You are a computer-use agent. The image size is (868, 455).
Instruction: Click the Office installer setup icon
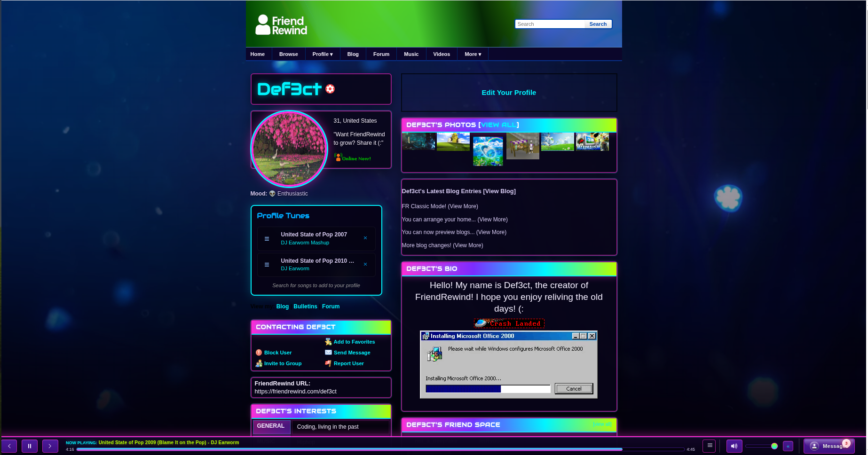pyautogui.click(x=434, y=354)
